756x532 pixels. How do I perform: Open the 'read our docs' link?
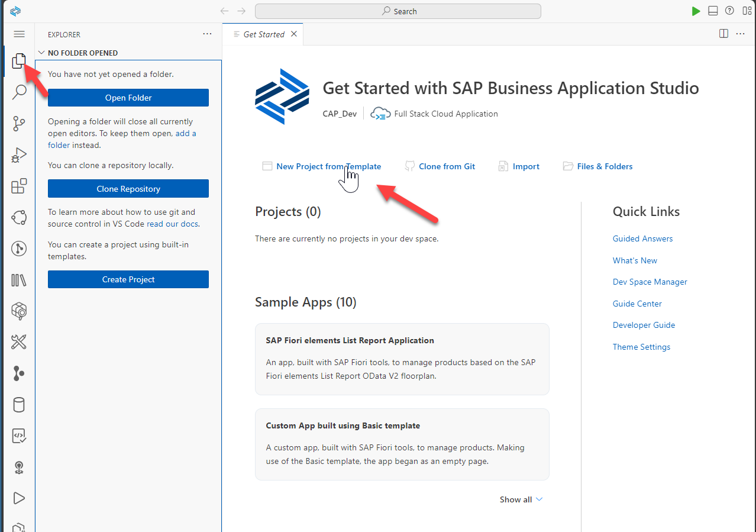pyautogui.click(x=173, y=224)
